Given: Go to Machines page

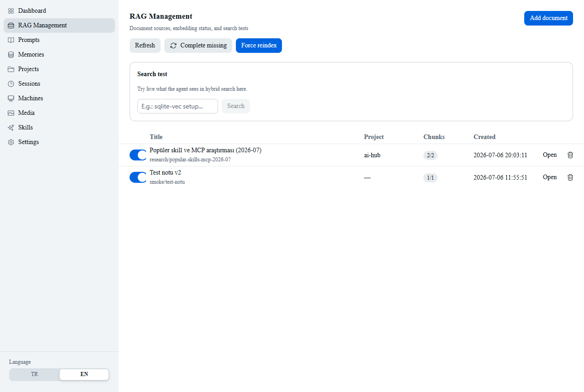Looking at the screenshot, I should point(59,98).
